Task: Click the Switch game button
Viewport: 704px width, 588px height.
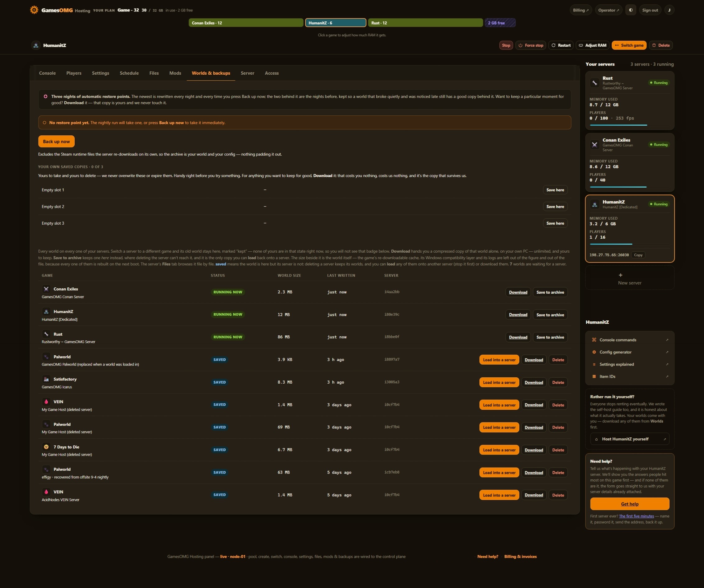Action: coord(629,45)
